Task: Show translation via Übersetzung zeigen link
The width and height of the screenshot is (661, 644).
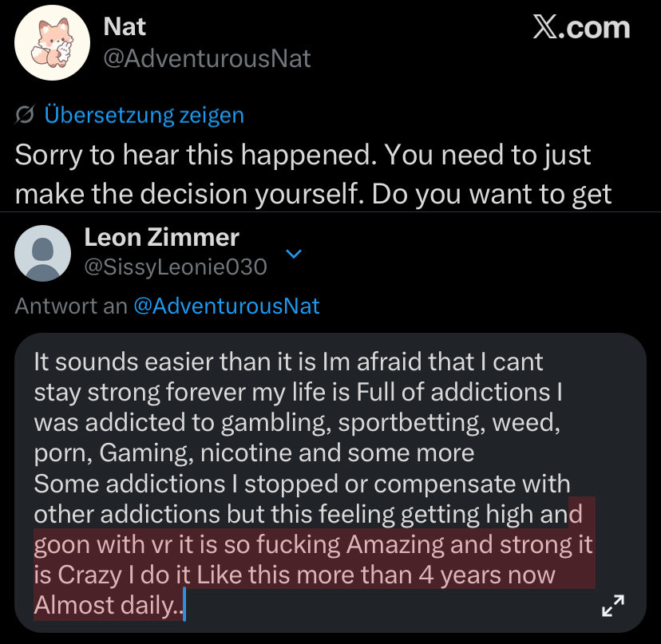Action: pyautogui.click(x=144, y=115)
